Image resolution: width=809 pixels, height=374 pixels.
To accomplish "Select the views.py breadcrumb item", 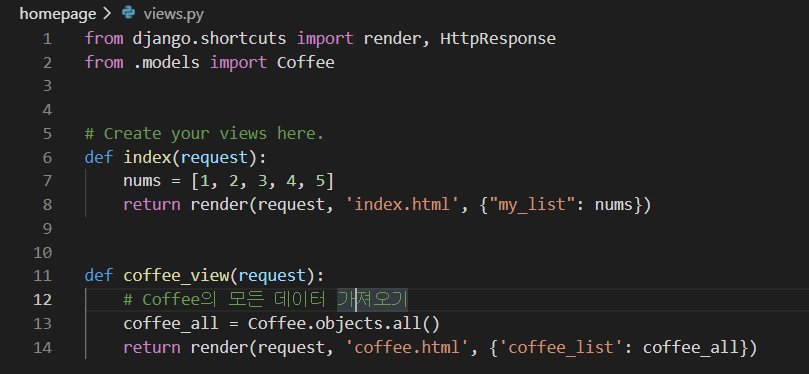I will (x=174, y=14).
